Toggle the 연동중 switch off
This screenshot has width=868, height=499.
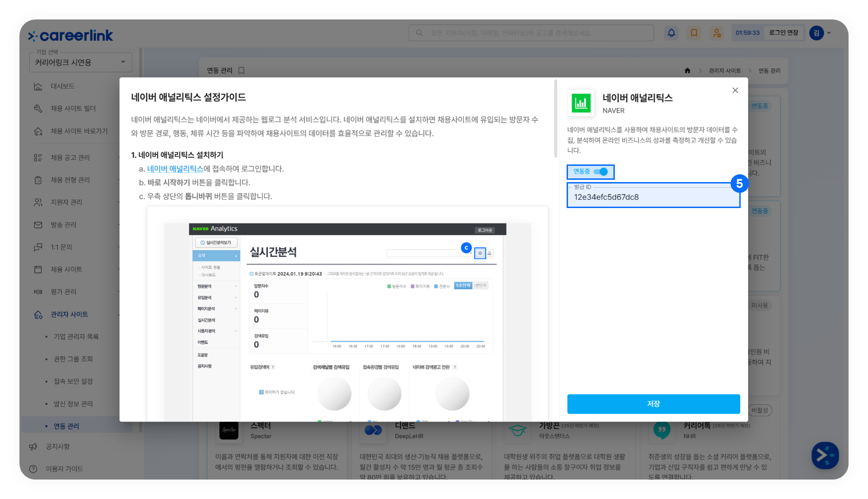click(x=600, y=171)
